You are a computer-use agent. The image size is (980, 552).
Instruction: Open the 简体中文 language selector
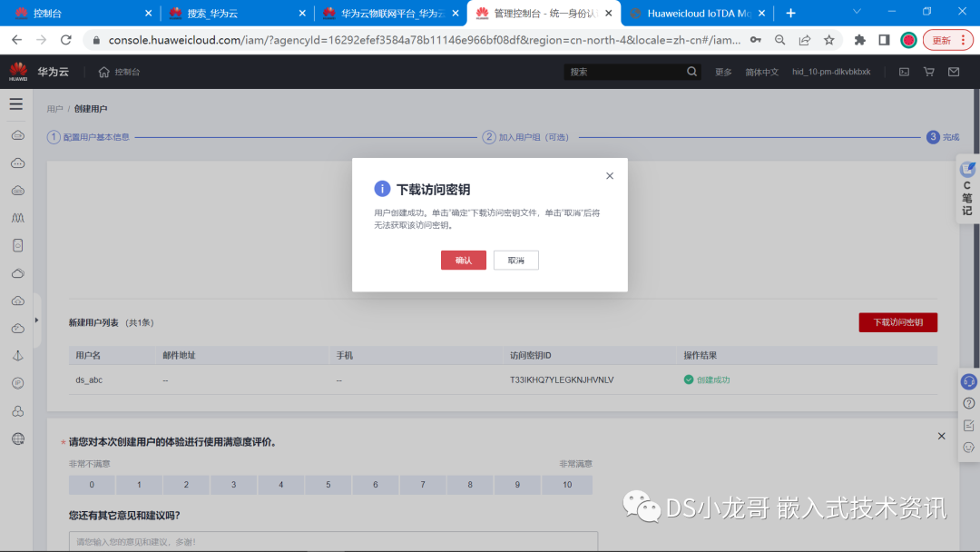click(x=761, y=71)
